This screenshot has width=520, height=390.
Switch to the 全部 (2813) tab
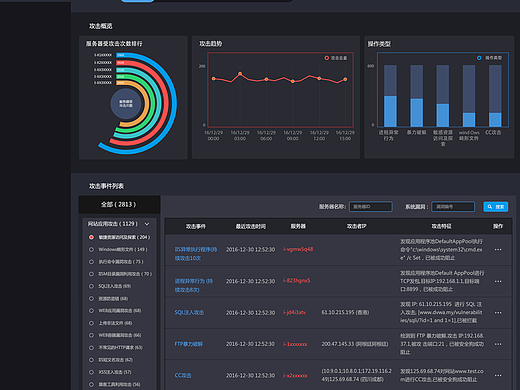click(x=119, y=204)
